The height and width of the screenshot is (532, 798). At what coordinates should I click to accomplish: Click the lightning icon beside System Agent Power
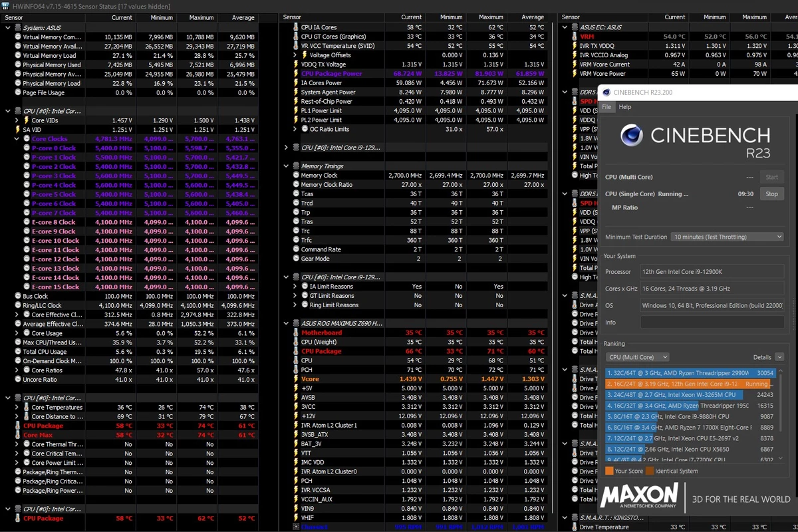click(295, 92)
